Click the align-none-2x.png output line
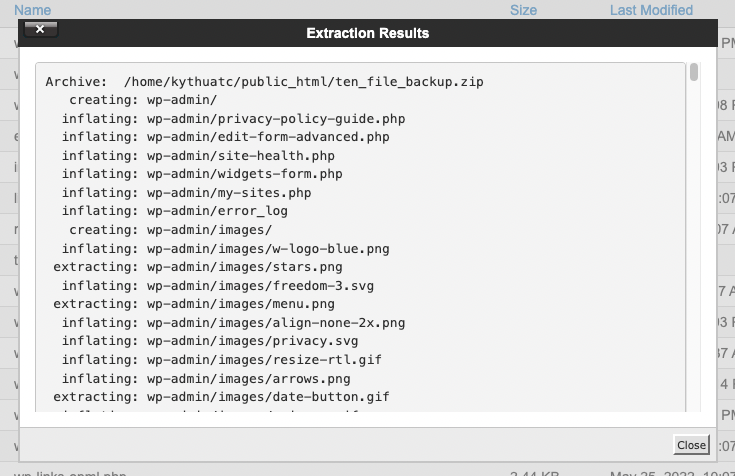 pyautogui.click(x=233, y=323)
